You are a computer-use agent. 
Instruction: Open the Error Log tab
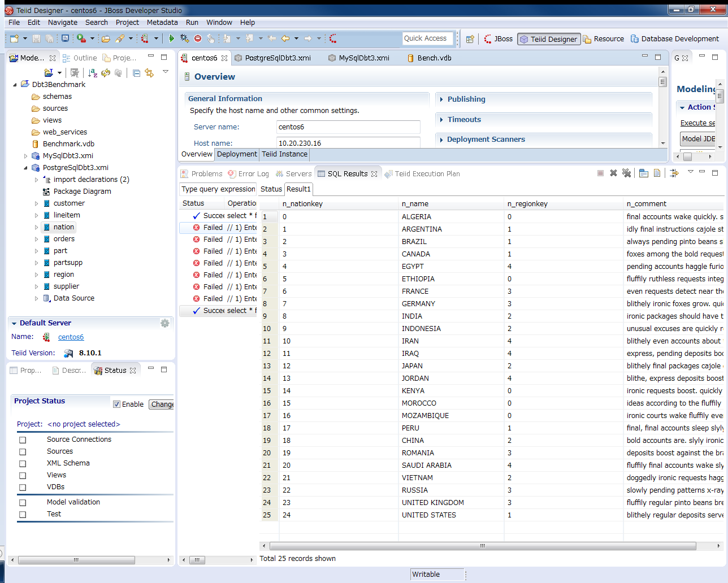click(x=248, y=174)
